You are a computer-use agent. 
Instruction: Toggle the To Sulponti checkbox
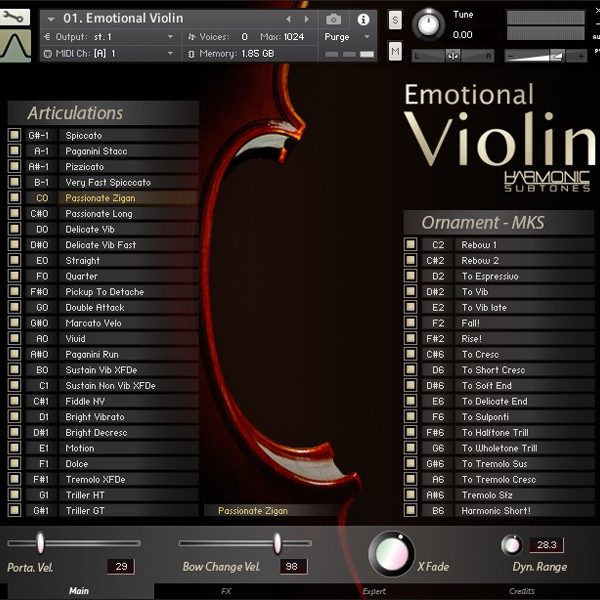pos(411,416)
